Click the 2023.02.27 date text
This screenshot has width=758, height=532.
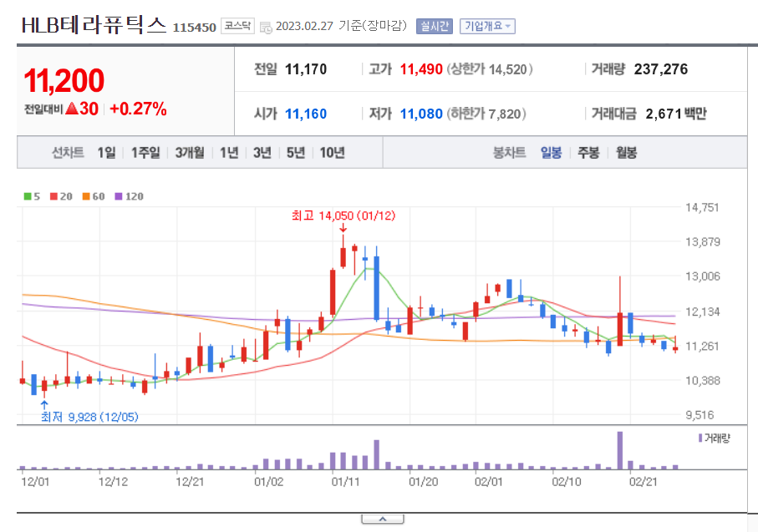pos(304,26)
